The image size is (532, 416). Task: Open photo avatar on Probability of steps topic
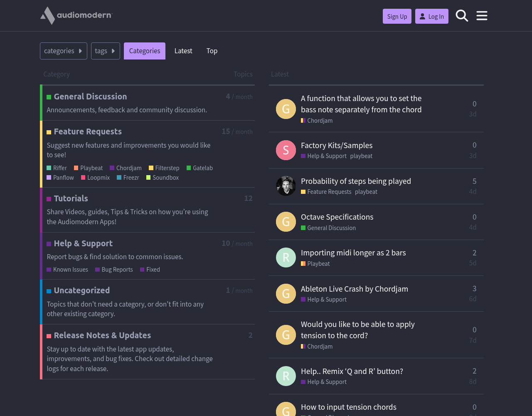(286, 186)
